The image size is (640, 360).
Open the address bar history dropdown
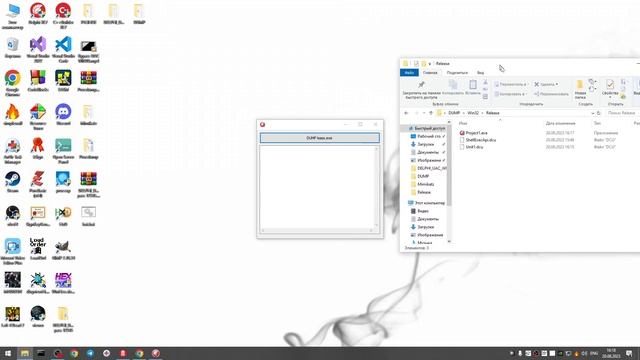click(593, 113)
